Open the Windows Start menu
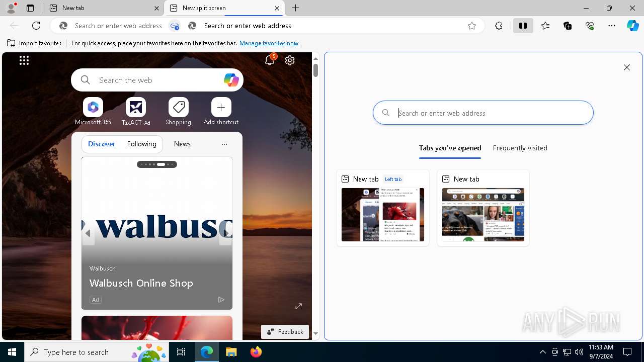This screenshot has width=644, height=362. [x=12, y=352]
